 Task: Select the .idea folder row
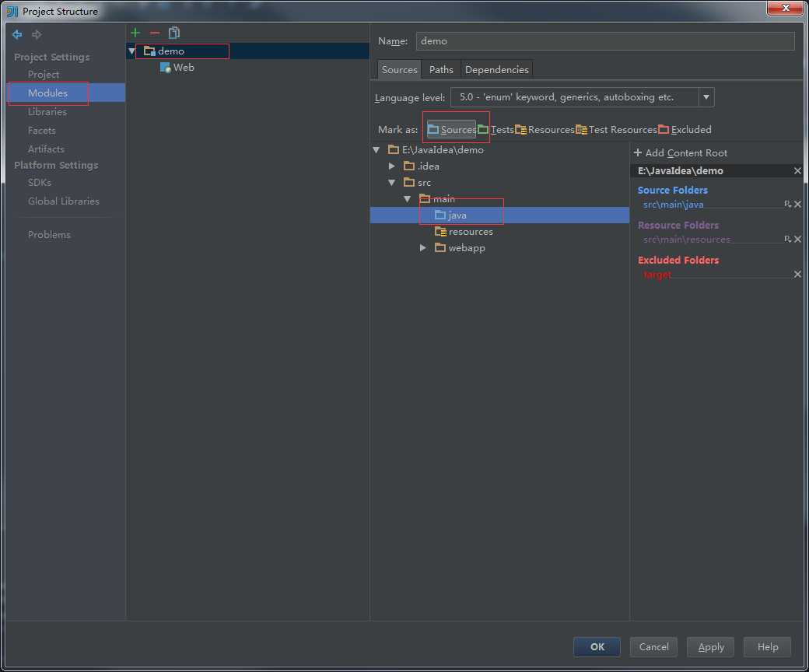[x=421, y=166]
